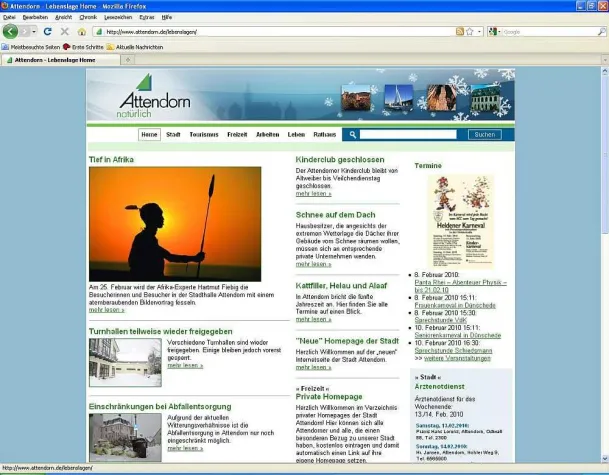The image size is (609, 475).
Task: Open the address bar history dropdown
Action: (x=480, y=32)
